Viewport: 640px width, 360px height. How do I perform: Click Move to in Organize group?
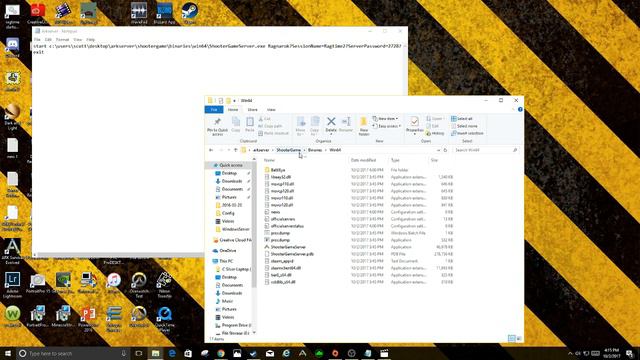(x=301, y=126)
